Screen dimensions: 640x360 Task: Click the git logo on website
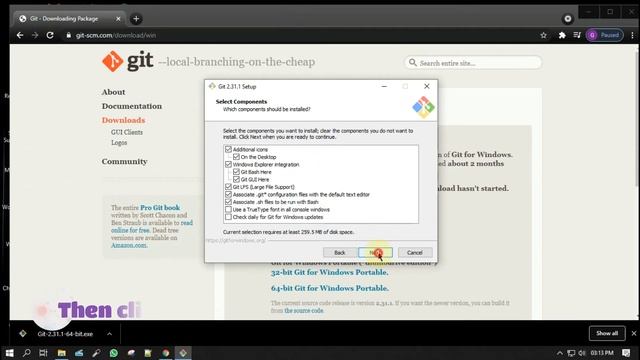click(128, 61)
